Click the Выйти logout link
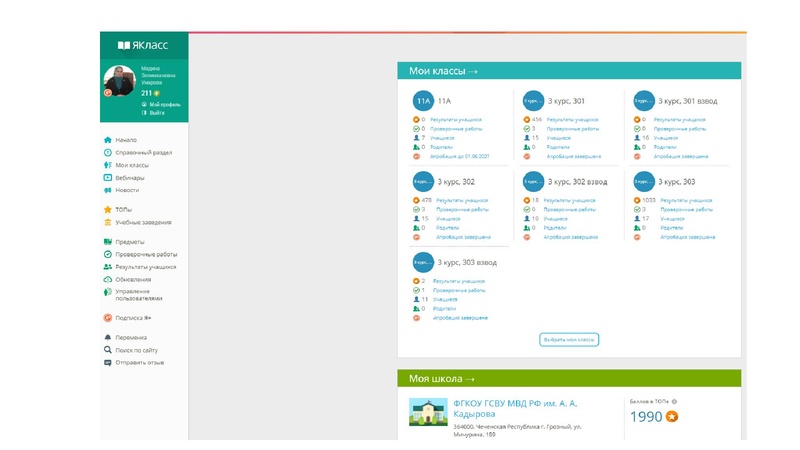800x450 pixels. click(x=156, y=113)
